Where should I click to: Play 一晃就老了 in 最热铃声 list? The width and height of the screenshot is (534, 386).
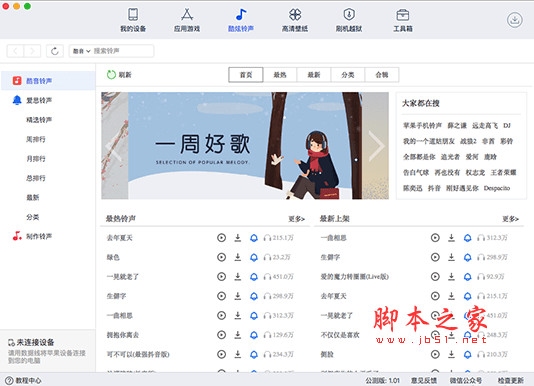(221, 277)
